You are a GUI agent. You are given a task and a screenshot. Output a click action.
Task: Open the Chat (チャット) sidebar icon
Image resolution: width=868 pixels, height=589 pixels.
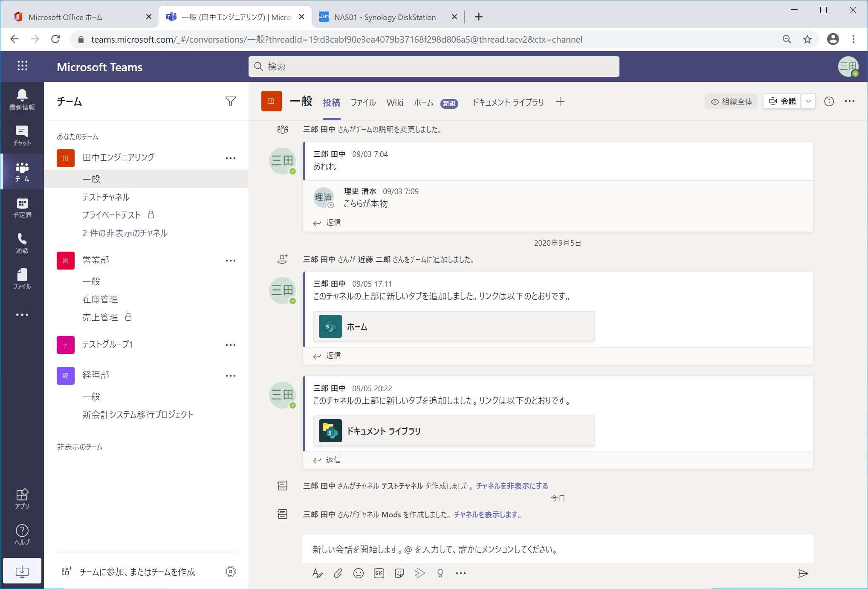click(22, 136)
